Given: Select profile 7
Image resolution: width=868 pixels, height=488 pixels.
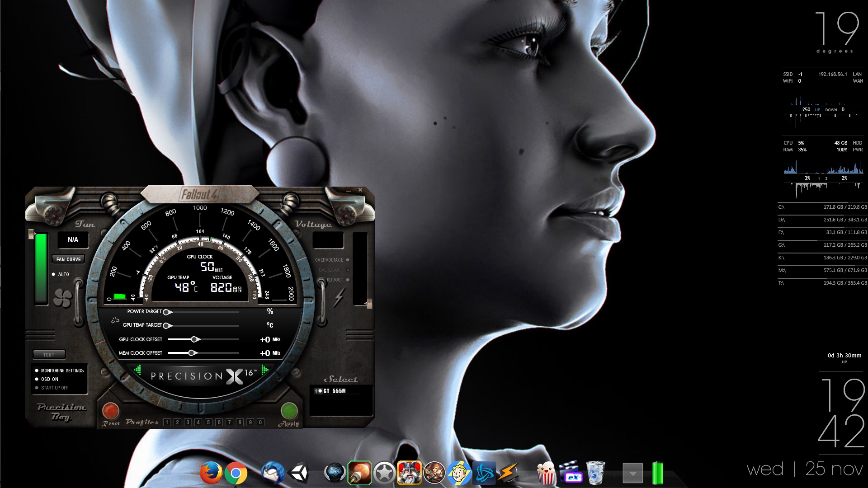Looking at the screenshot, I should tap(229, 422).
